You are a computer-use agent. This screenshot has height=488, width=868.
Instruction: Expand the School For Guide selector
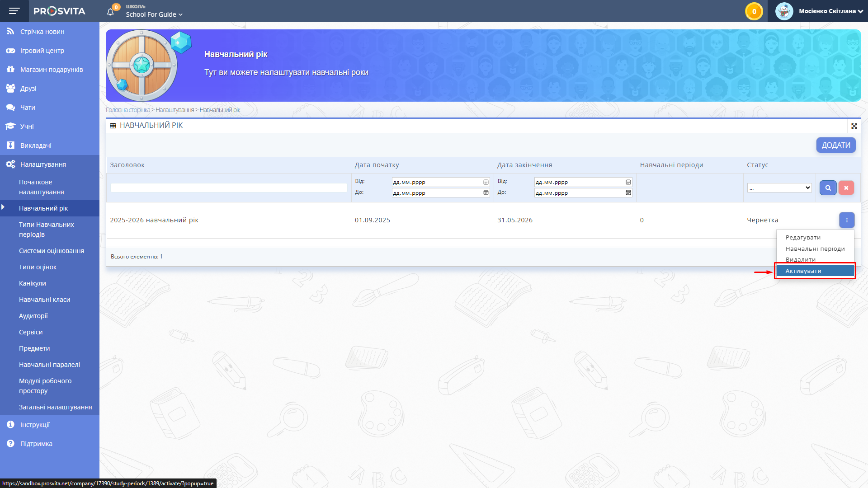154,14
